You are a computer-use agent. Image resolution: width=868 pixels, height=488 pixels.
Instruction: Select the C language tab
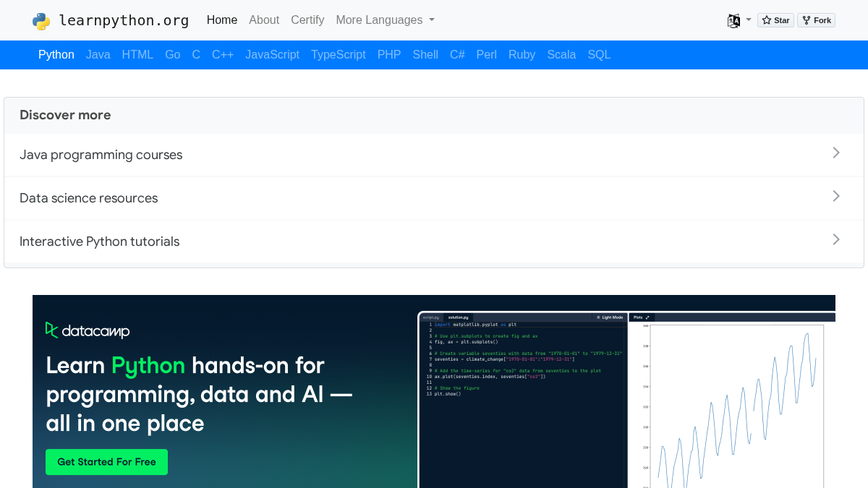[196, 55]
